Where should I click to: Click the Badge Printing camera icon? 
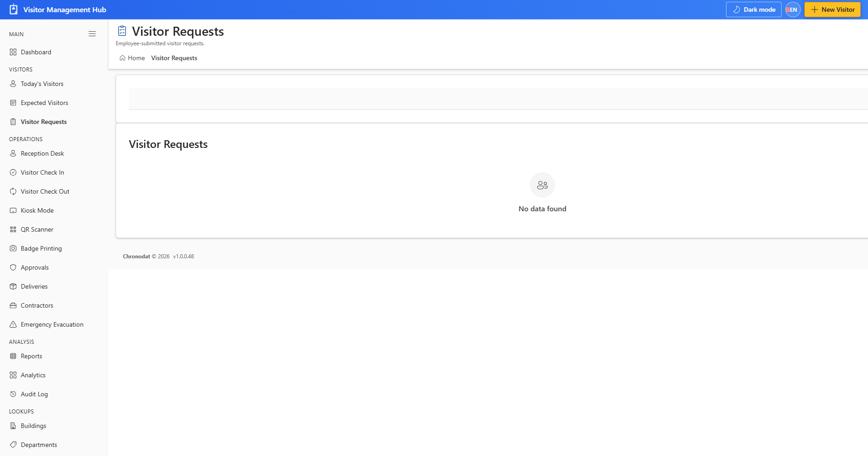pyautogui.click(x=13, y=248)
